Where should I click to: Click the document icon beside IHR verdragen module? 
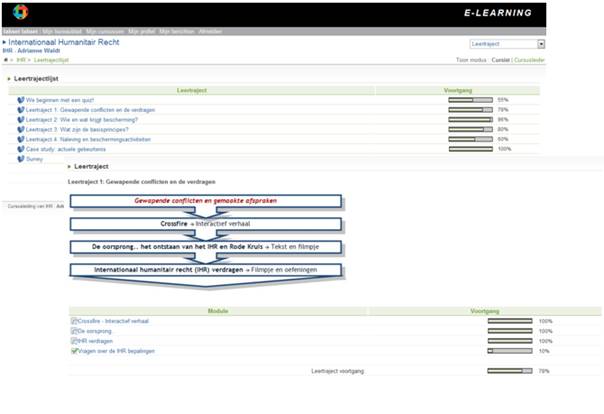[x=74, y=341]
